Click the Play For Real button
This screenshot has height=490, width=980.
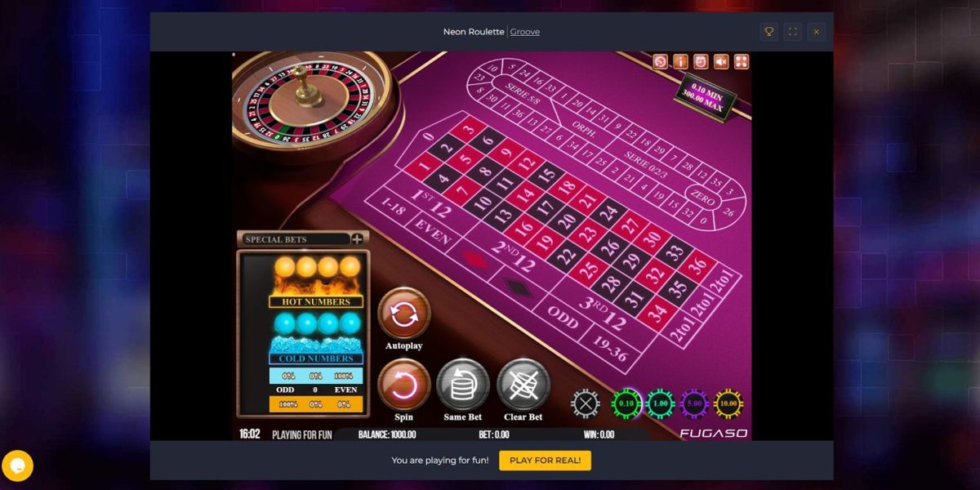(x=545, y=461)
